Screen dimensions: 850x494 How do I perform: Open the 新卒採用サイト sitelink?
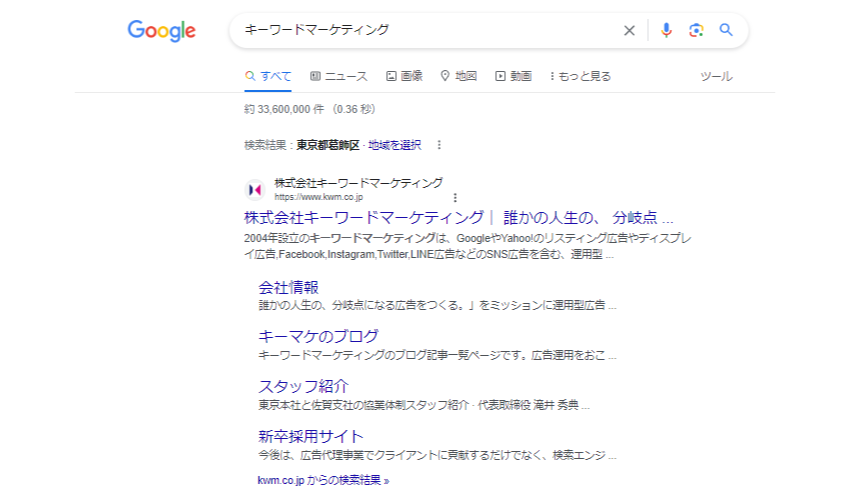point(311,436)
